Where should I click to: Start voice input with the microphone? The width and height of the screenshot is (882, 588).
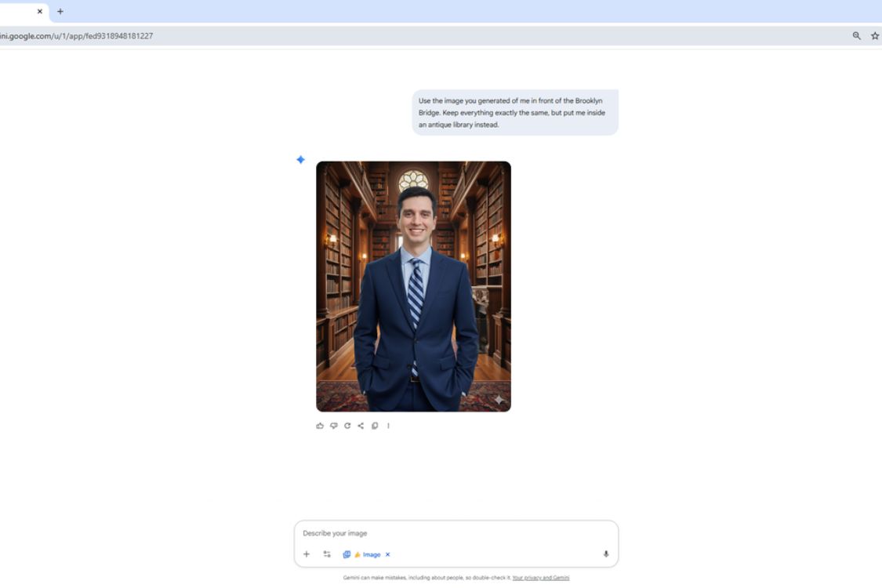click(x=605, y=554)
